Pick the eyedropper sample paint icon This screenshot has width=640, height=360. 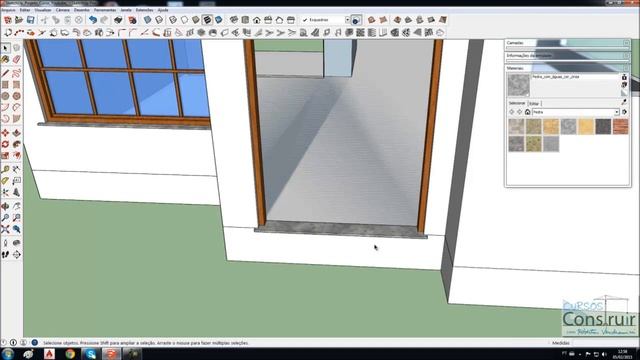pos(624,102)
